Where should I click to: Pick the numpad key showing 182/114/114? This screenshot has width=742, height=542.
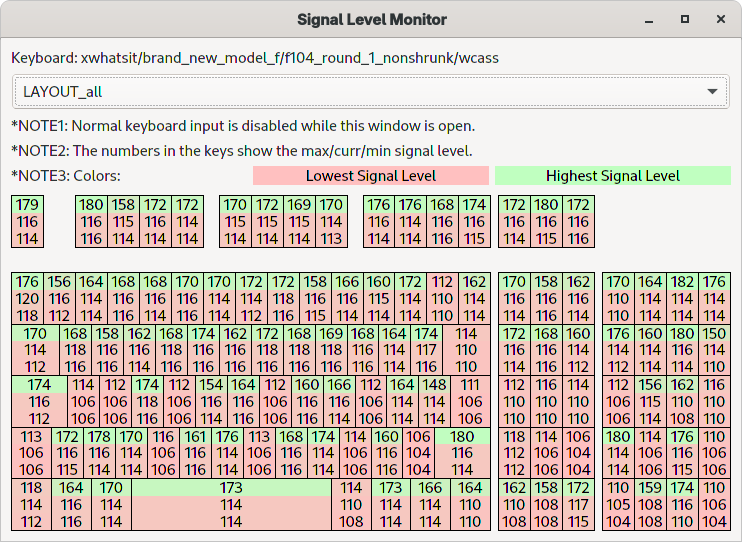click(x=682, y=299)
